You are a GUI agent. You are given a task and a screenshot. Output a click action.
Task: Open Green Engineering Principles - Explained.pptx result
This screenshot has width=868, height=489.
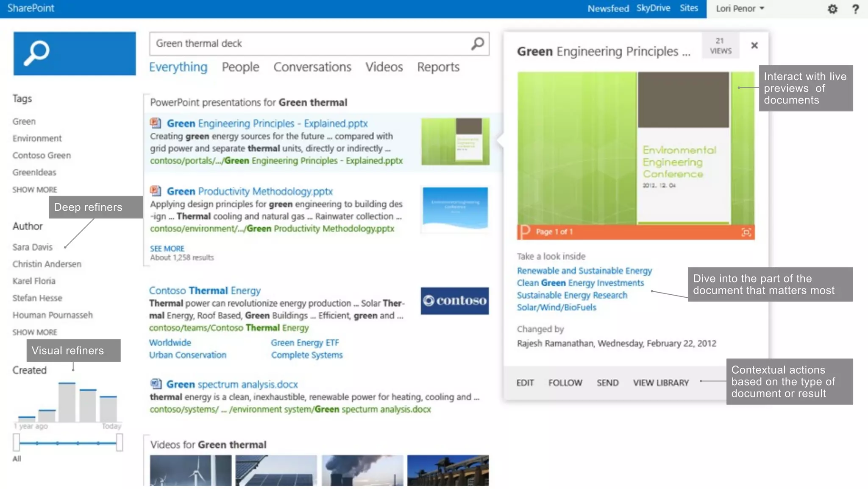(267, 123)
